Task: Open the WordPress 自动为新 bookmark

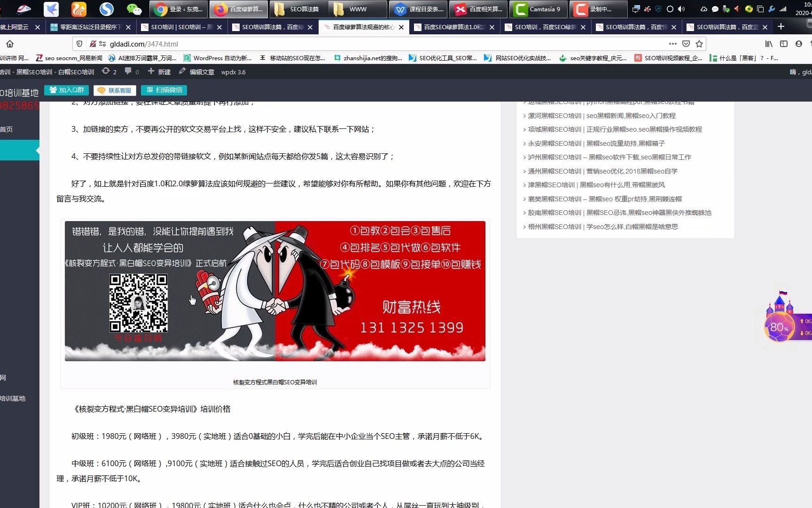Action: (218, 58)
